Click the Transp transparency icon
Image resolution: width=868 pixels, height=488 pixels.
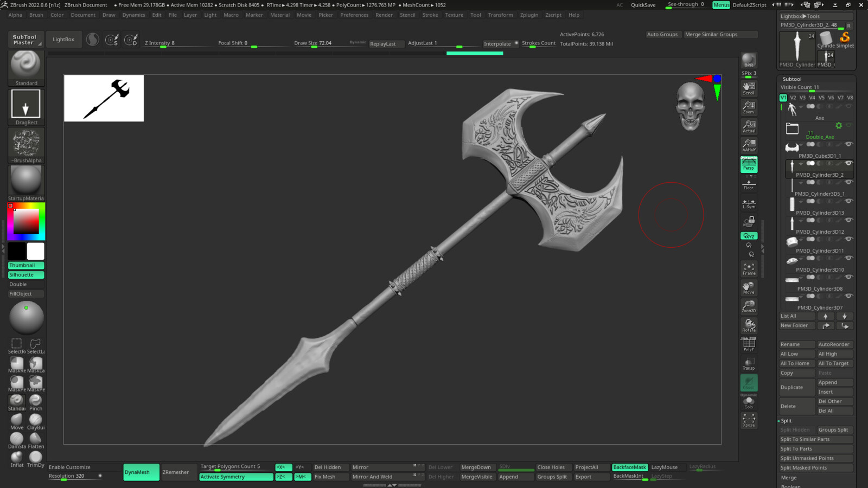[749, 363]
